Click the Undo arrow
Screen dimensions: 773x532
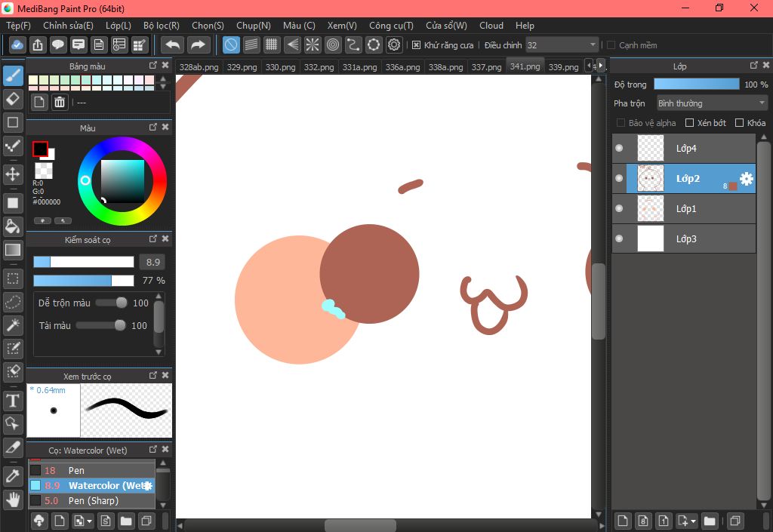(173, 45)
